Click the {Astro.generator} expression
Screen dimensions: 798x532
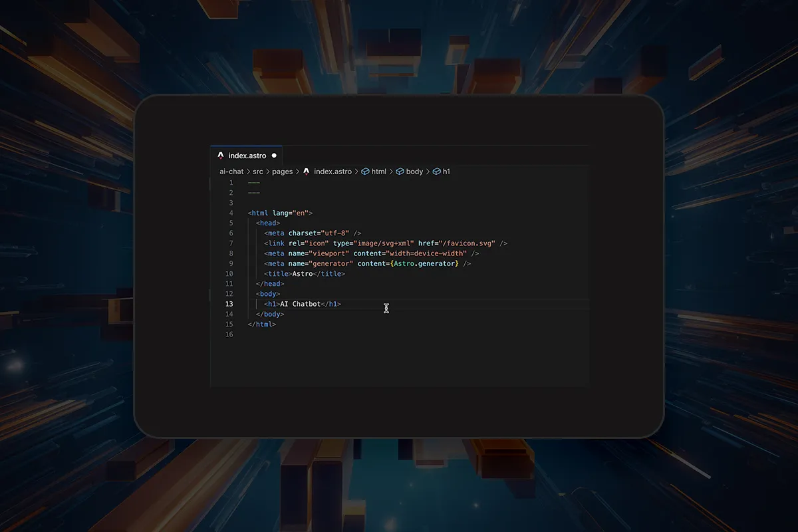tap(424, 263)
